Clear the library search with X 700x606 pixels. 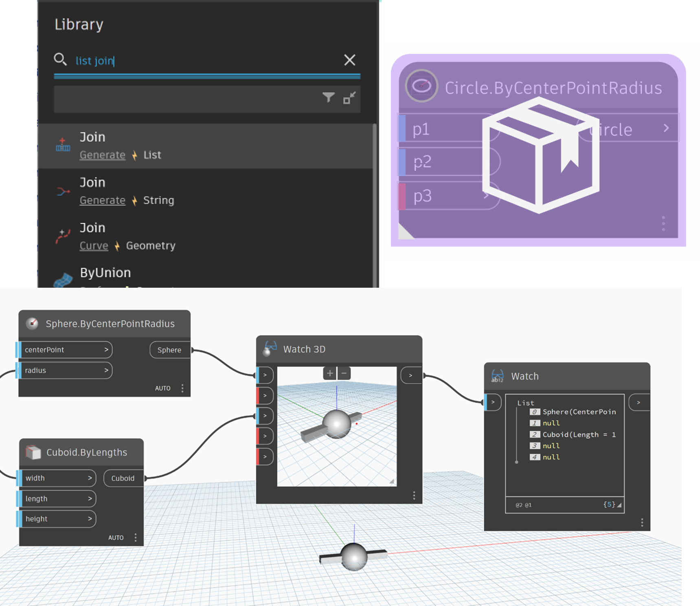coord(349,60)
